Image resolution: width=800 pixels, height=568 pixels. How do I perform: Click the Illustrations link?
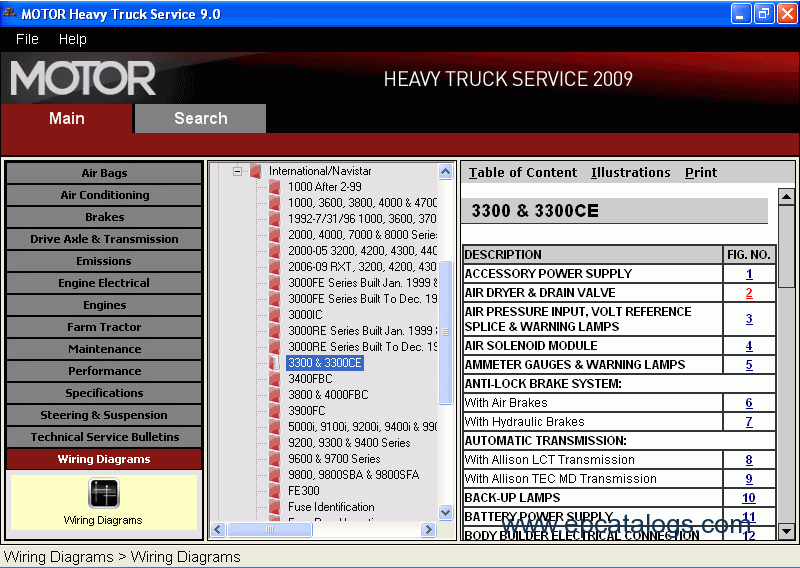(631, 172)
